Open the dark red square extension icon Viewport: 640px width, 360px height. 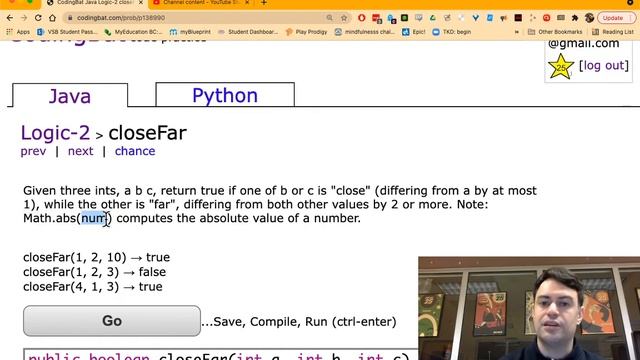tap(518, 18)
